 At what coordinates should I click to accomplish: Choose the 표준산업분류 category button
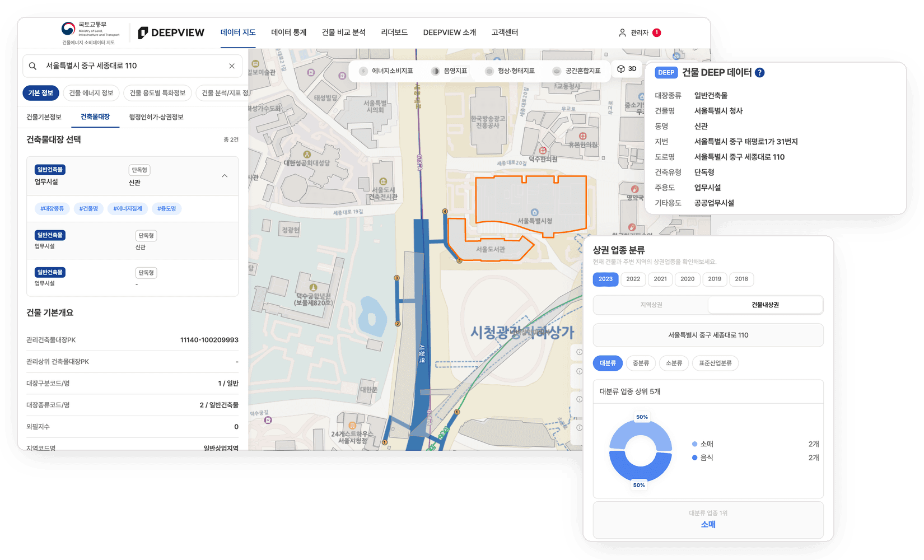pos(715,363)
